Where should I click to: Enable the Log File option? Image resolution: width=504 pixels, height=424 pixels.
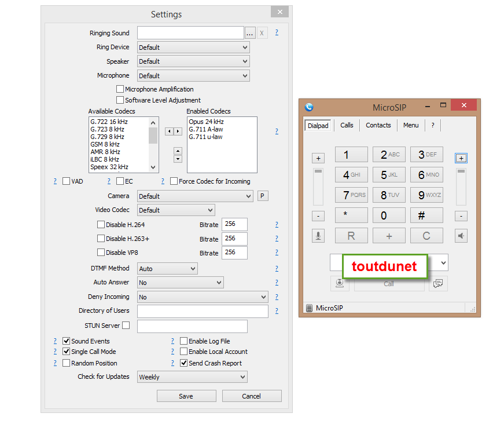pyautogui.click(x=183, y=341)
